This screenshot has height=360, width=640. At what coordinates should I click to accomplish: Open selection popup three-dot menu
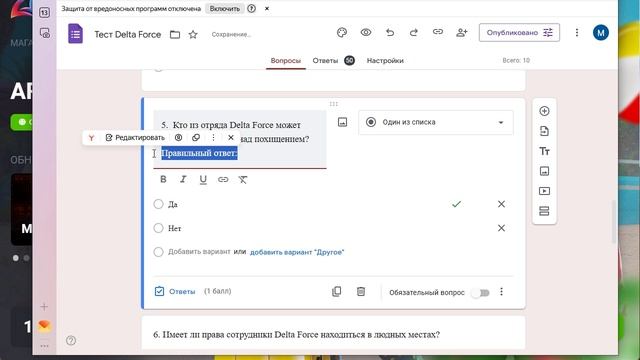coord(213,138)
